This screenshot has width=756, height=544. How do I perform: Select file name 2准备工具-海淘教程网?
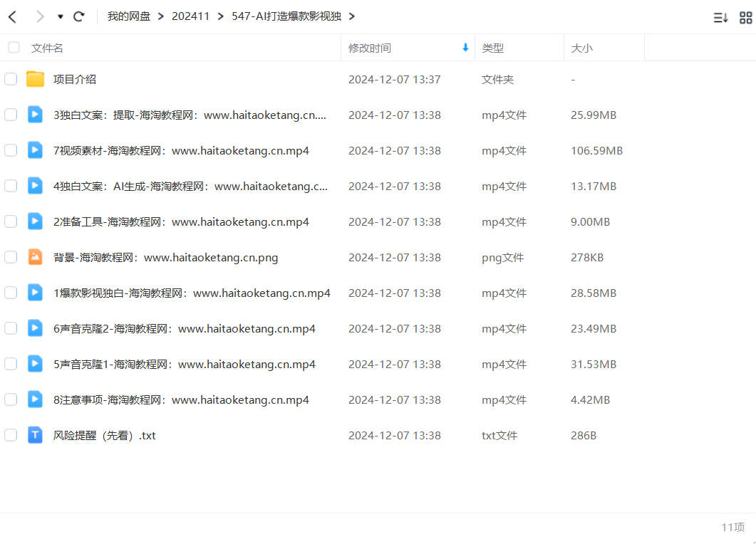[181, 222]
